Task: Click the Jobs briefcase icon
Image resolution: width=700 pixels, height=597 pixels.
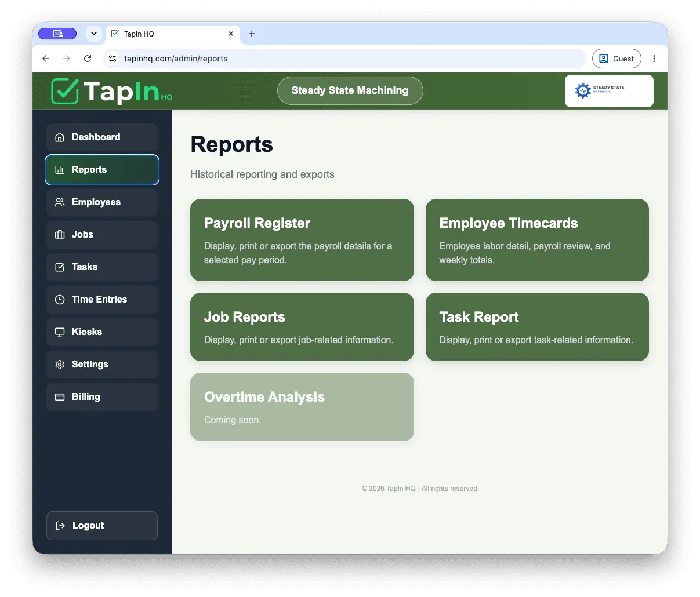Action: pos(60,235)
